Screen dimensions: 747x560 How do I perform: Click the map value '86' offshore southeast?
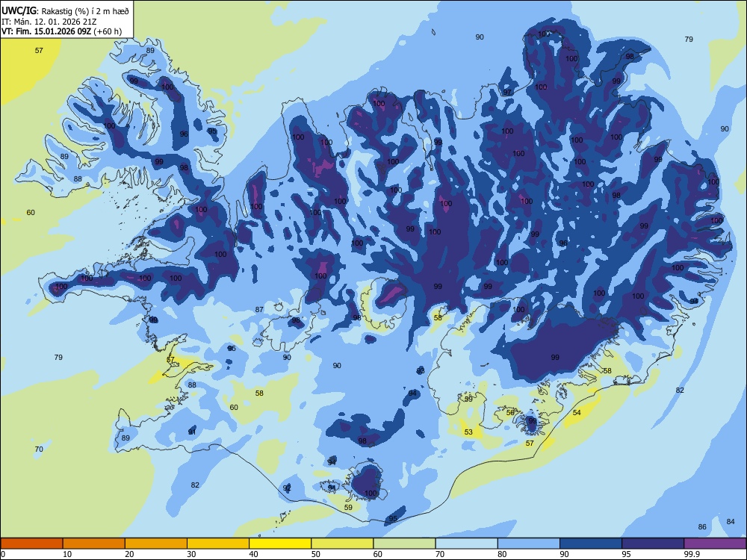click(x=702, y=526)
